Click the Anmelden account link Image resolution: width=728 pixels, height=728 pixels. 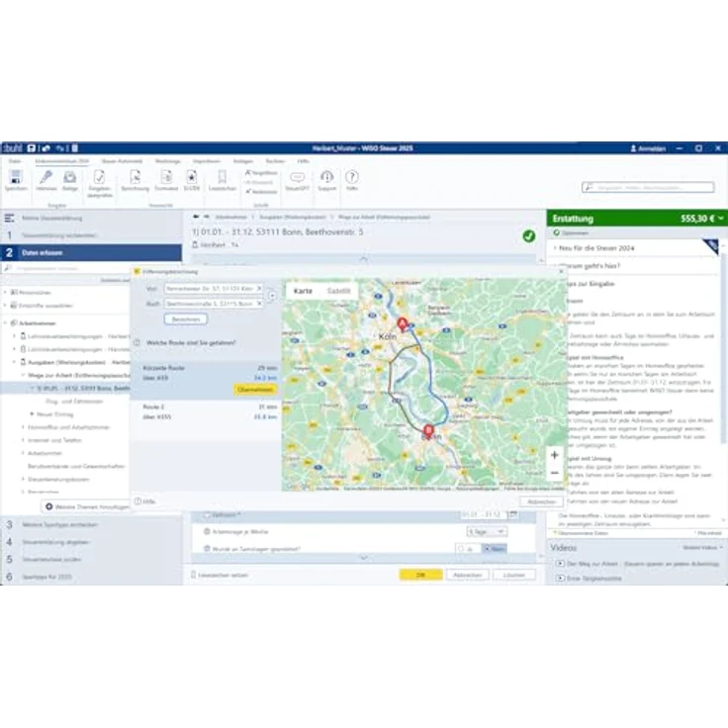[649, 148]
